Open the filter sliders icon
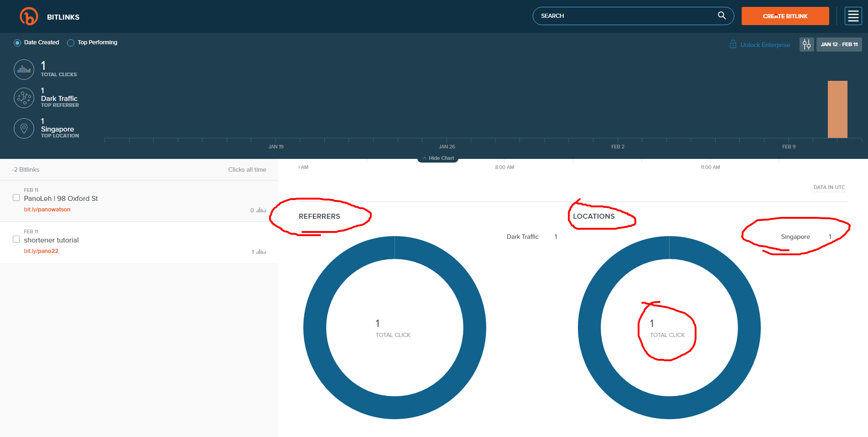Screen dimensions: 868x437 coord(806,44)
